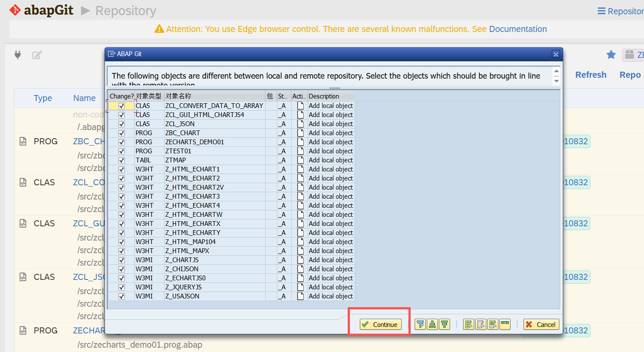644x352 pixels.
Task: Click the package box icon near the star
Action: [x=630, y=54]
